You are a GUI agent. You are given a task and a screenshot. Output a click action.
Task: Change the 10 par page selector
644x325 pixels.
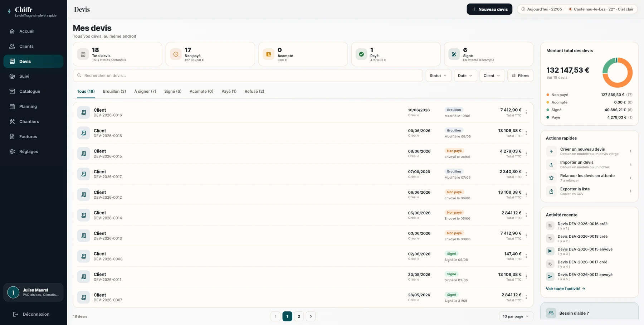tap(516, 316)
